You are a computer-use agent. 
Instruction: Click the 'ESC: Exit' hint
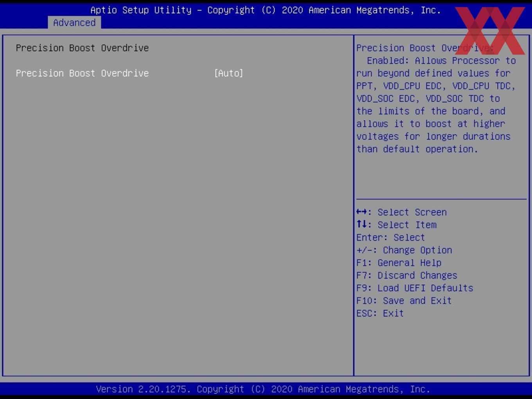380,313
